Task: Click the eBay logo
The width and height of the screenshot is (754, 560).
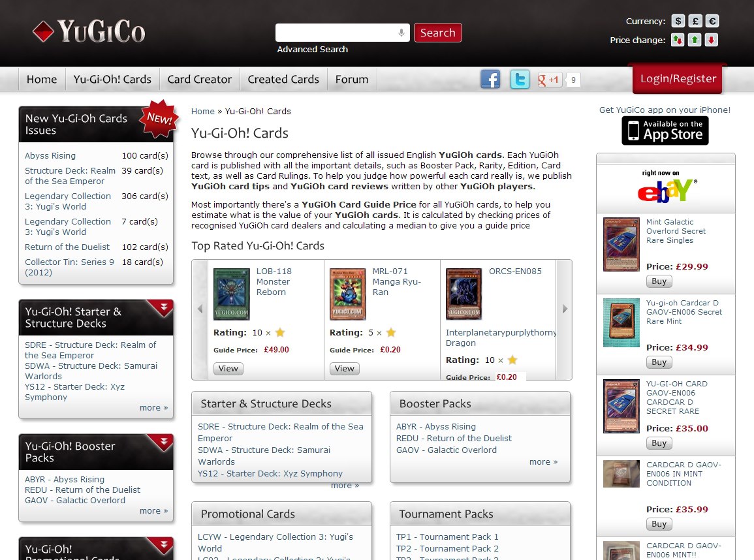Action: tap(667, 187)
